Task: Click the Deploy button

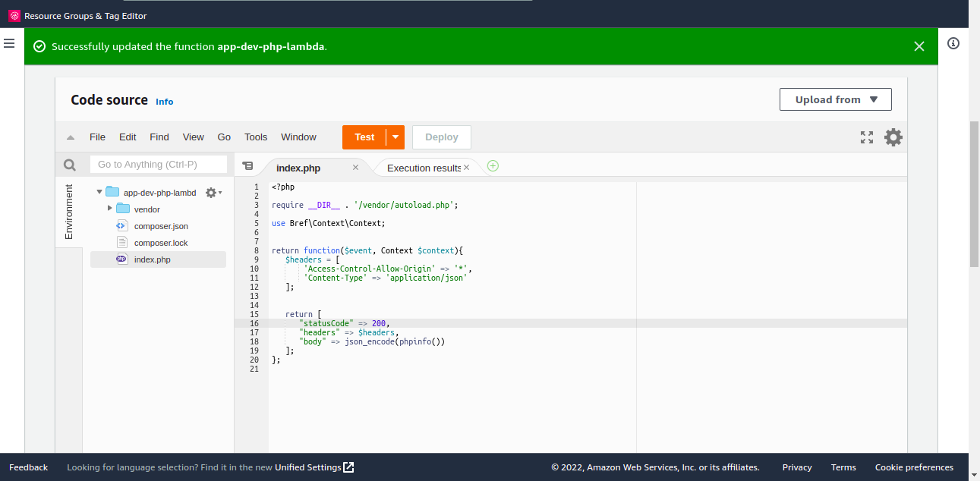Action: click(442, 137)
